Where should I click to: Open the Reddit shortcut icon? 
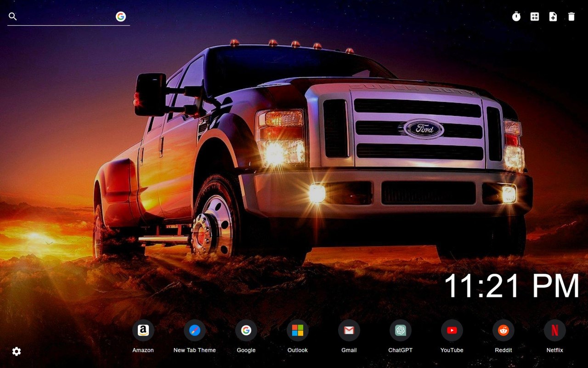tap(503, 330)
